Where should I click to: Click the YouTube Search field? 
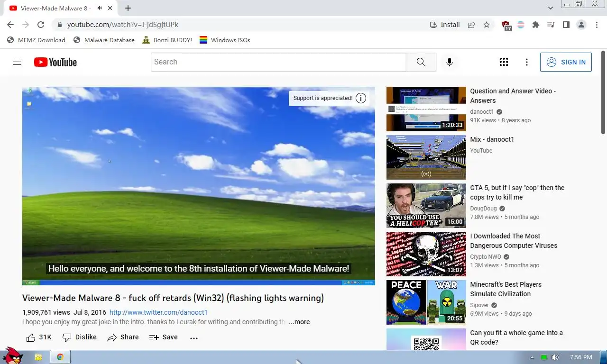(x=278, y=62)
